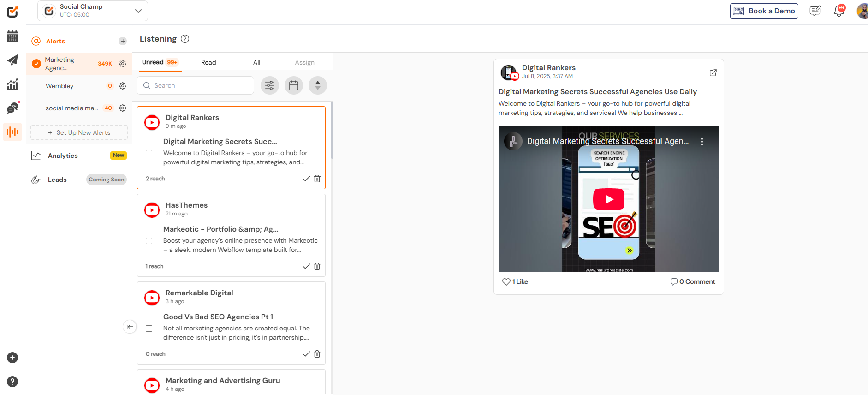Click the Digital Rankers channel avatar in preview
868x395 pixels.
click(509, 72)
